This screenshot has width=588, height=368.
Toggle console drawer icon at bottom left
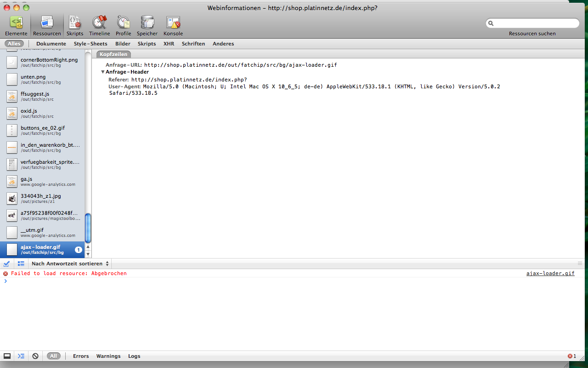7,356
